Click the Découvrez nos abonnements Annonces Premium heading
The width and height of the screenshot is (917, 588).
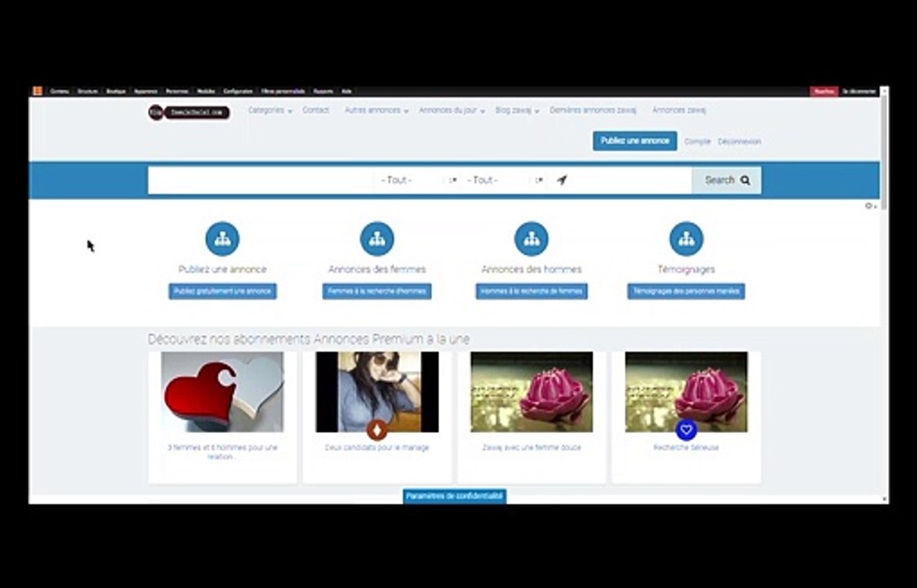point(308,340)
